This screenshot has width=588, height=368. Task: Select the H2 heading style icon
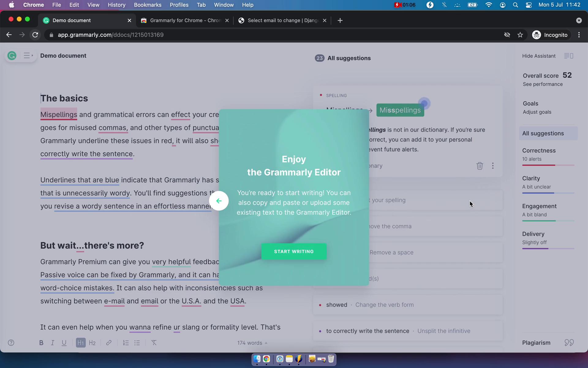92,343
